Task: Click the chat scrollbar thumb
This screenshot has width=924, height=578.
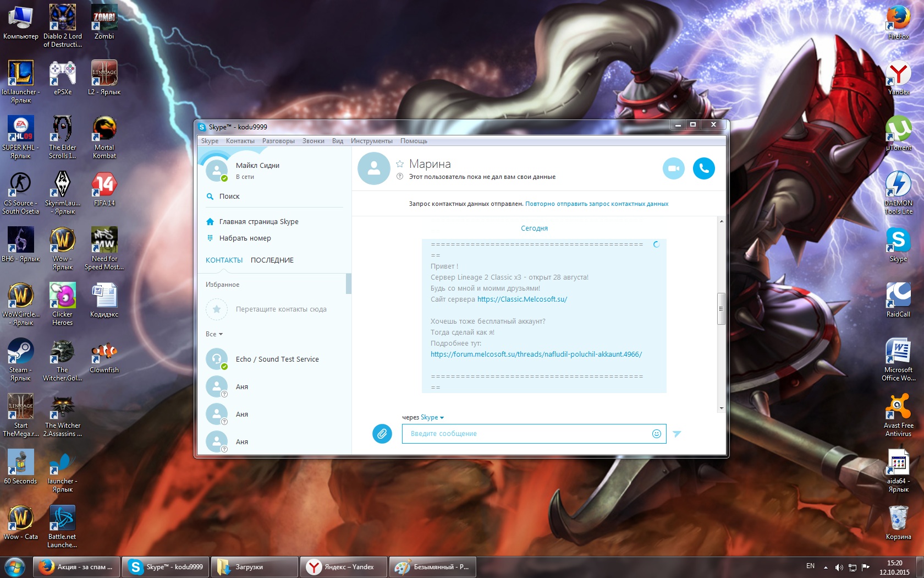Action: coord(721,309)
